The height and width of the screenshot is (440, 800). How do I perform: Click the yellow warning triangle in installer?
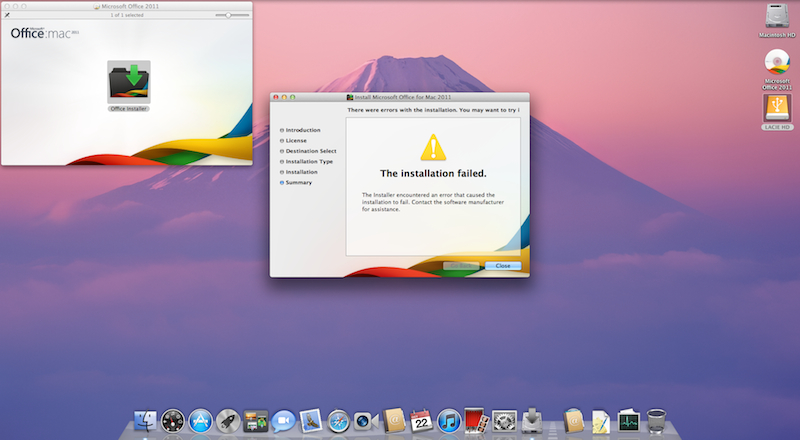tap(433, 148)
